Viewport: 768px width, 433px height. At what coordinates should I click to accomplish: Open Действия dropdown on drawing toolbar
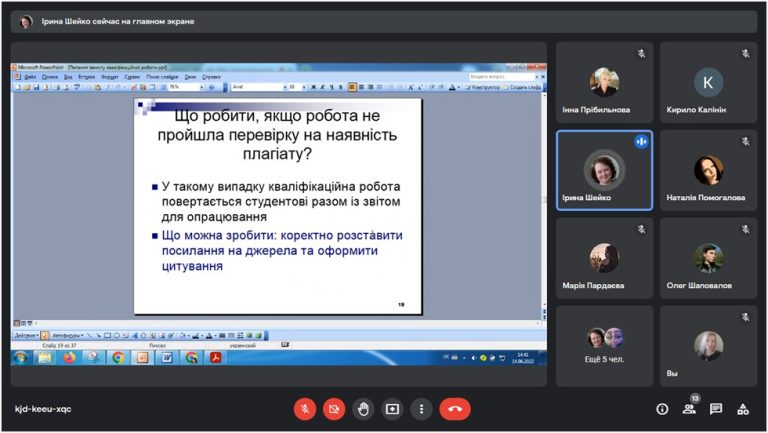[26, 336]
